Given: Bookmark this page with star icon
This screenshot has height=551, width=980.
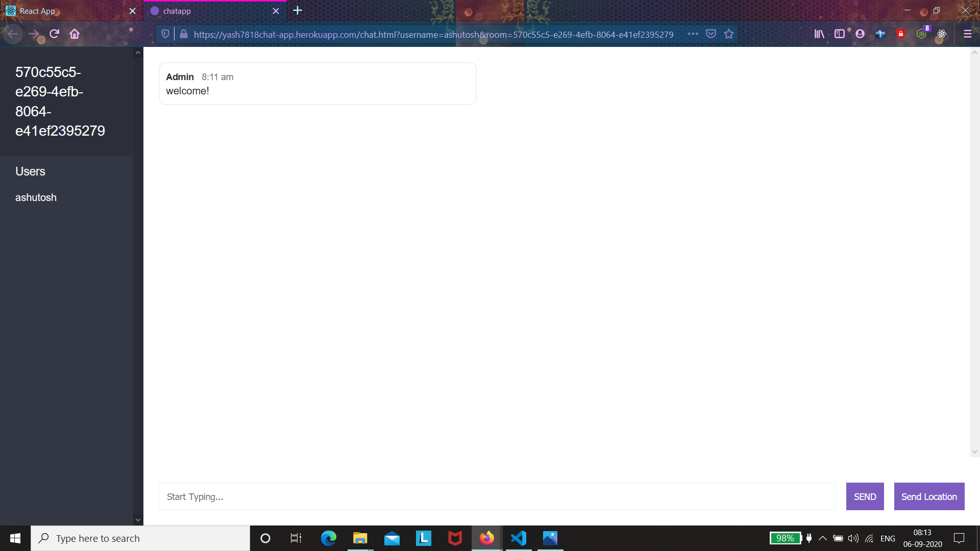Looking at the screenshot, I should (729, 34).
